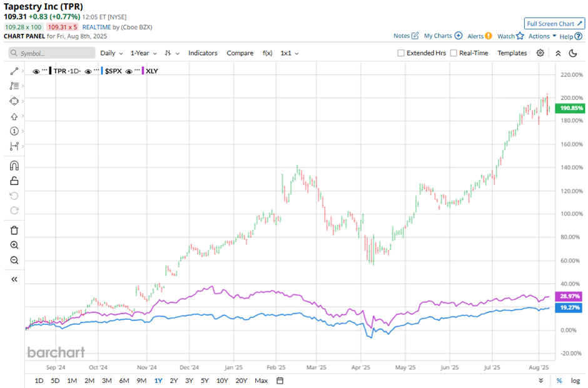
Task: Switch to the 5Y time range
Action: [x=205, y=381]
